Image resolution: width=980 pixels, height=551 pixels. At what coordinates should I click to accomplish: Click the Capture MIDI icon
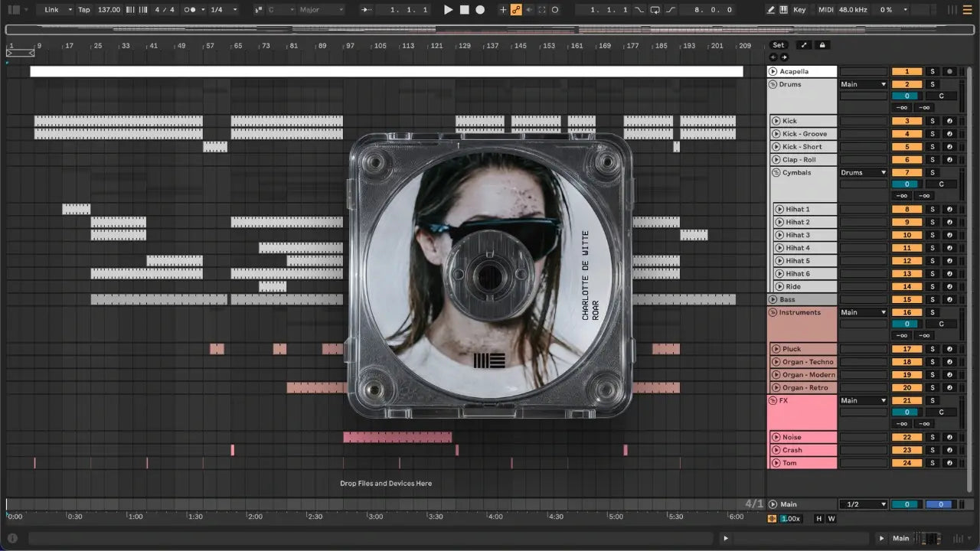point(542,10)
